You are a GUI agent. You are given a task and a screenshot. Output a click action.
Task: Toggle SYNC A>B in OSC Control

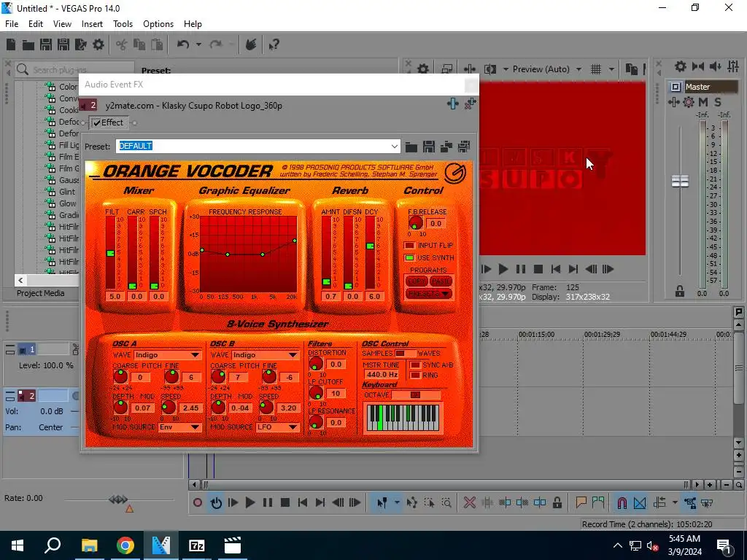(415, 365)
